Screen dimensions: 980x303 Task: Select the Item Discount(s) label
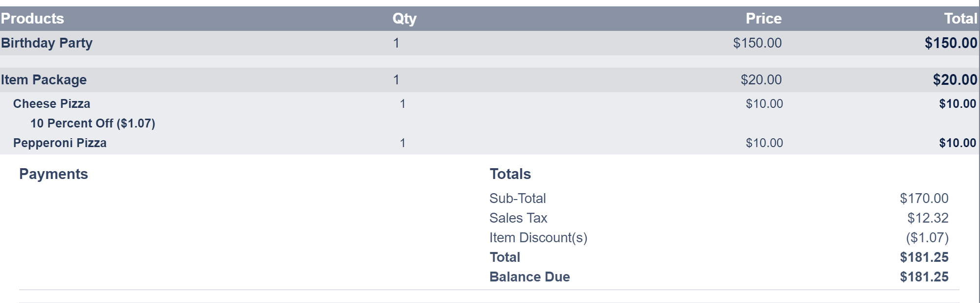coord(538,238)
